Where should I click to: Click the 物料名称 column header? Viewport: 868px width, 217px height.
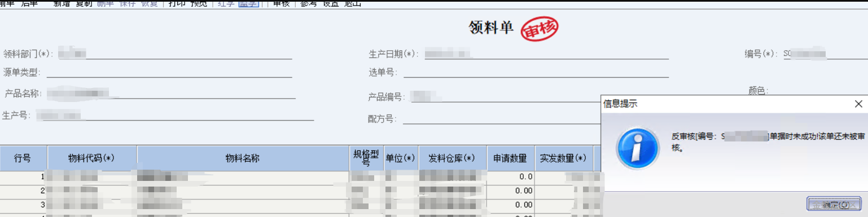coord(243,158)
